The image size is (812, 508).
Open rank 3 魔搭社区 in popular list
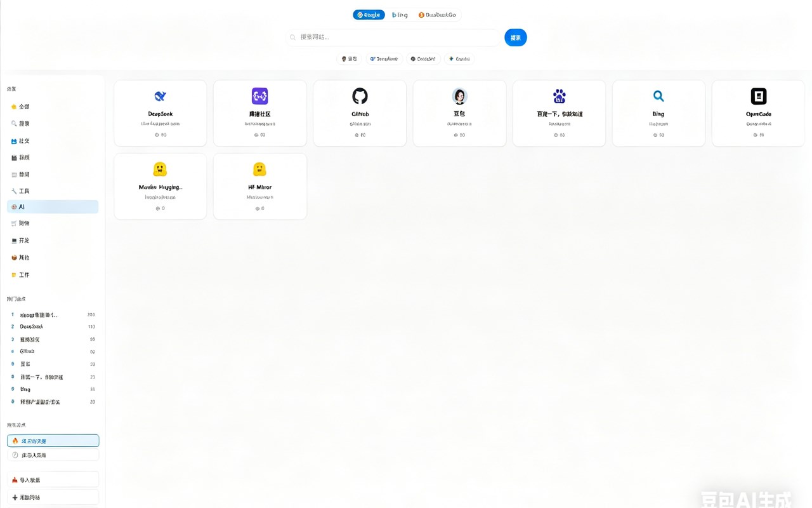pyautogui.click(x=53, y=340)
